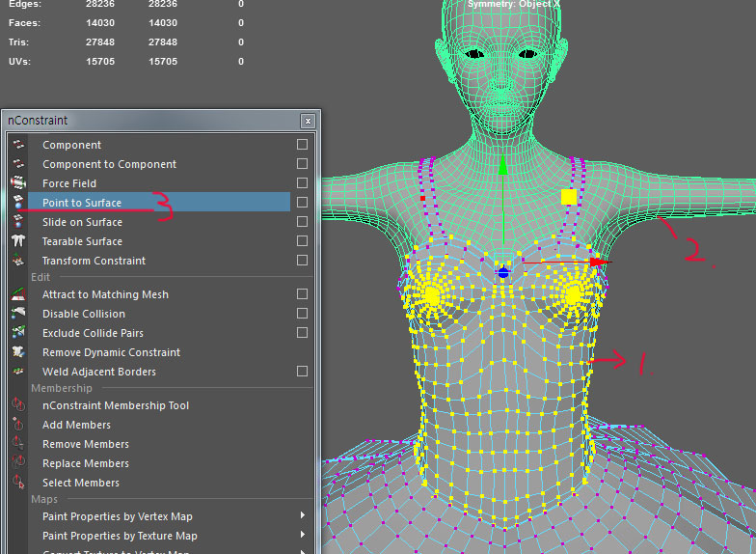Viewport: 756px width, 554px height.
Task: Open Weld Adjacent Borders option box
Action: point(303,371)
